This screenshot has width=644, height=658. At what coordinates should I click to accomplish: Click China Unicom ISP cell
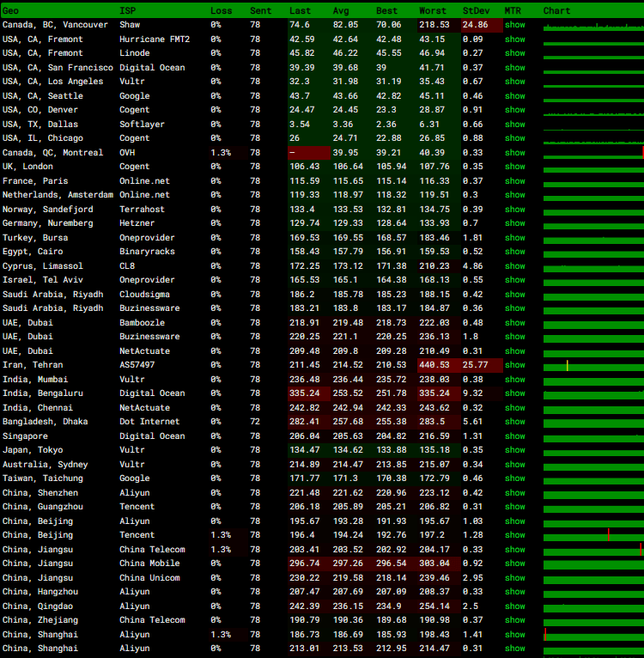coord(149,578)
